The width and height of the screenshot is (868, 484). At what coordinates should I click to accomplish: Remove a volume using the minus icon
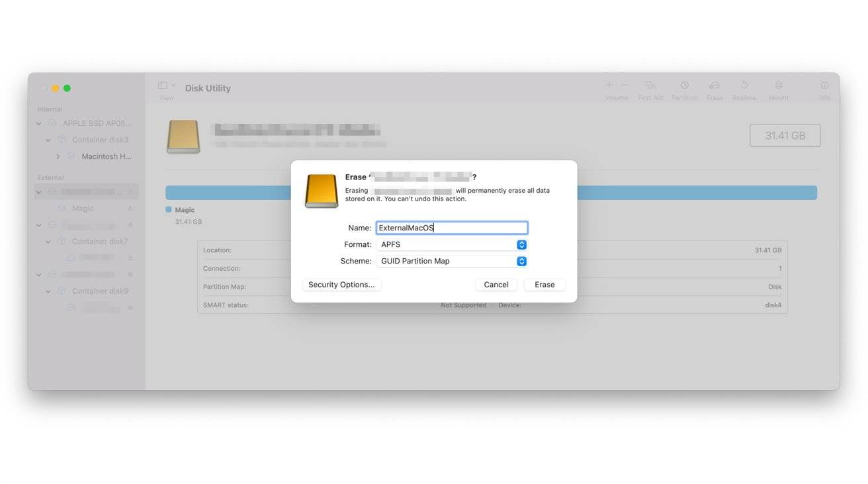pyautogui.click(x=623, y=85)
